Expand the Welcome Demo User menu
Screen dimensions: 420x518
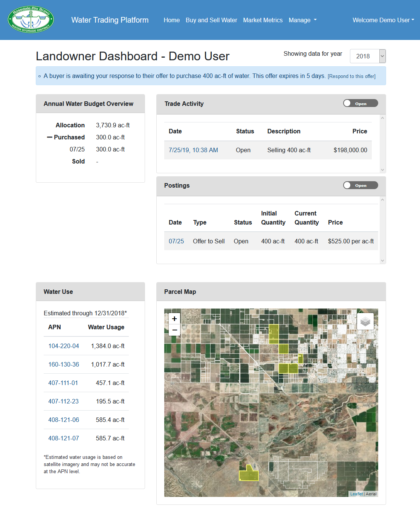click(x=383, y=20)
